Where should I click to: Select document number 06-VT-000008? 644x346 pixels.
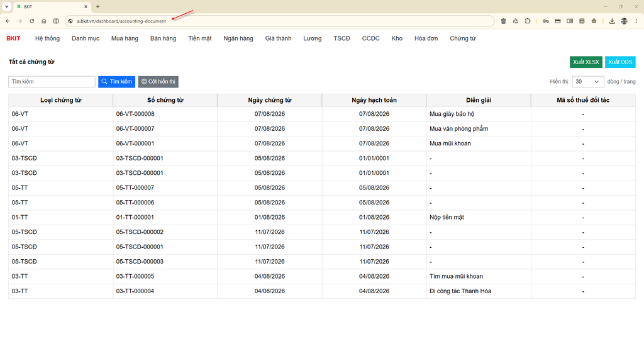(x=135, y=114)
